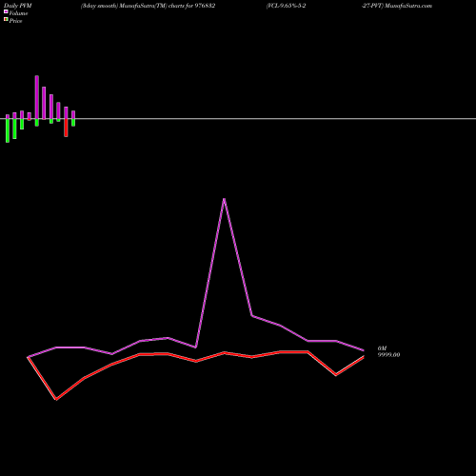The width and height of the screenshot is (476, 476).
Task: Click the '0M' volume axis label
Action: coord(382,348)
